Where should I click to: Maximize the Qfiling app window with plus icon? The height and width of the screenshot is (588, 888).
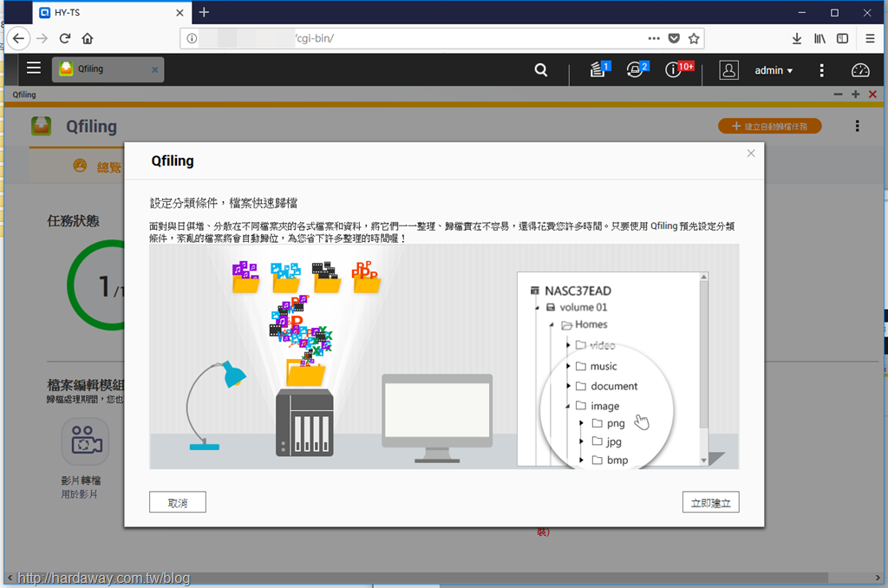(x=855, y=95)
